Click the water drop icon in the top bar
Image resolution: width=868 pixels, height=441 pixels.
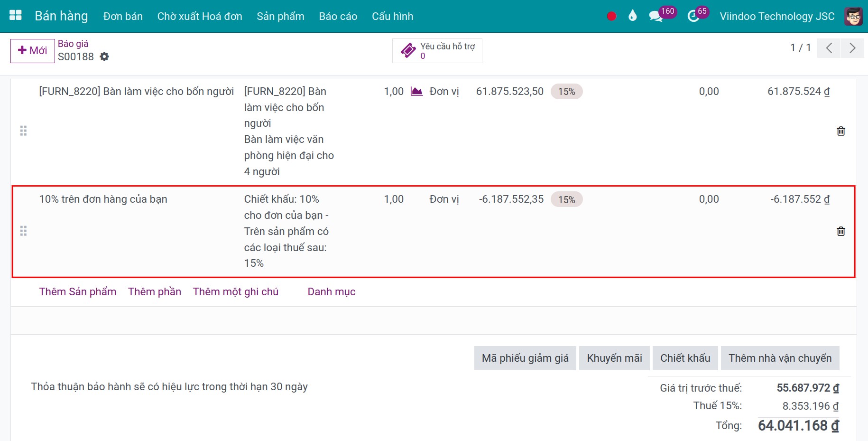coord(632,16)
